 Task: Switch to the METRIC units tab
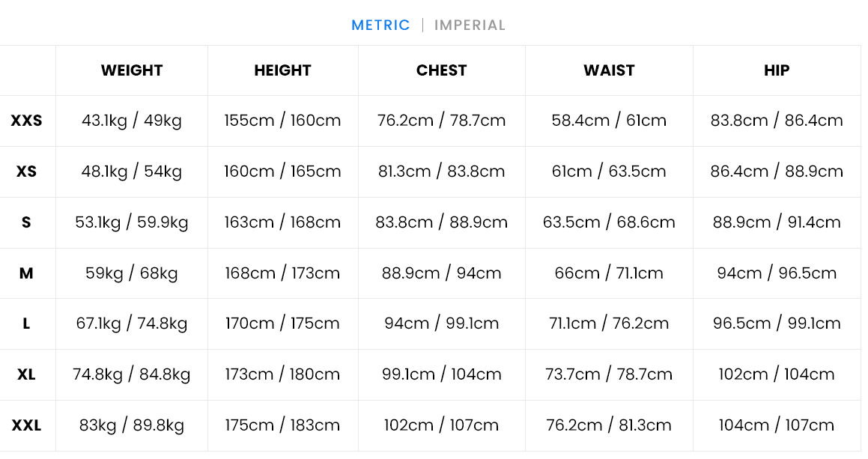click(x=380, y=25)
